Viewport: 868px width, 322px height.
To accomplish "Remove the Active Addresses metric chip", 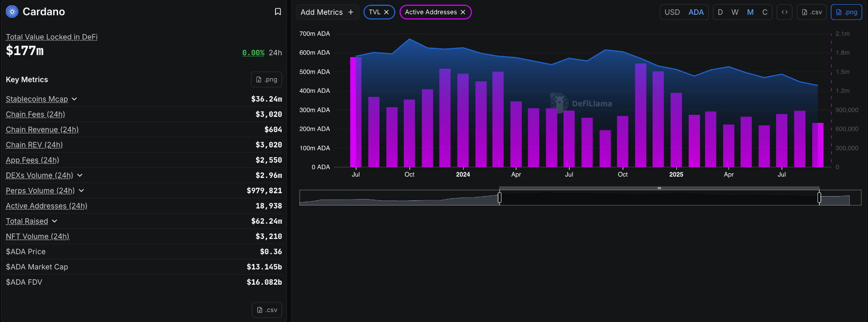I will [x=463, y=12].
